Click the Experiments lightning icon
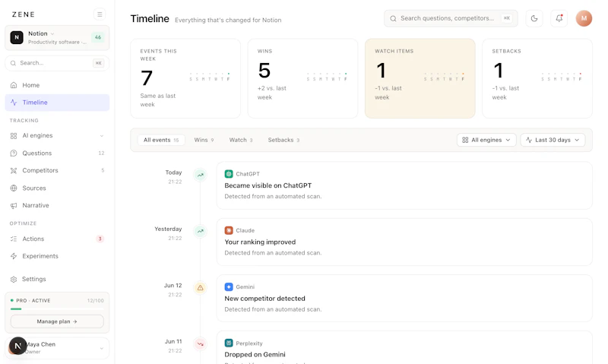Image resolution: width=608 pixels, height=364 pixels. 14,256
